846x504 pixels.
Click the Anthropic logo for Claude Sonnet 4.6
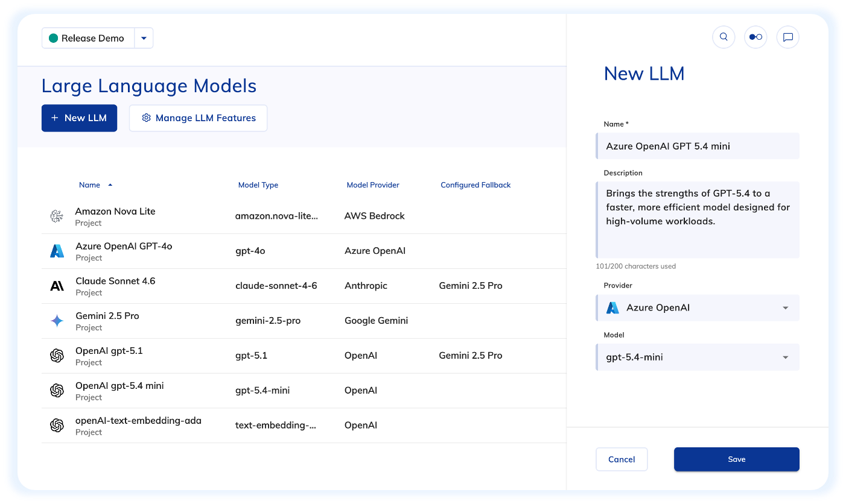tap(57, 286)
